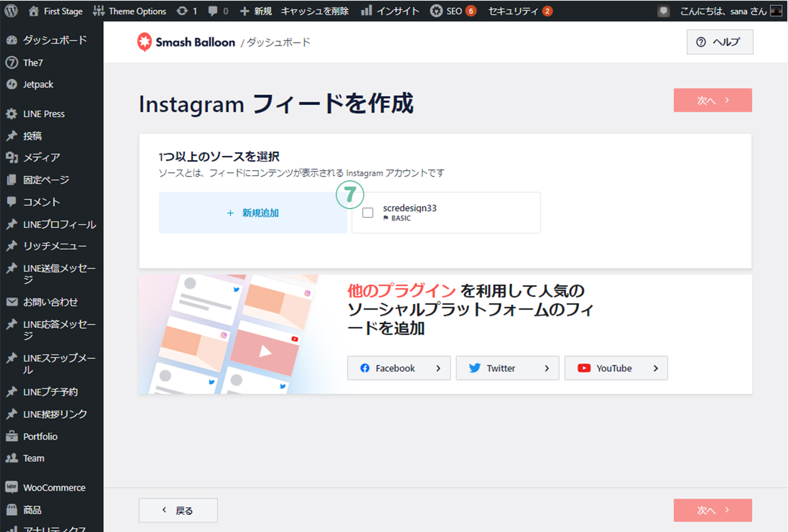788x532 pixels.
Task: Open the comments bubble icon in admin bar
Action: point(214,11)
